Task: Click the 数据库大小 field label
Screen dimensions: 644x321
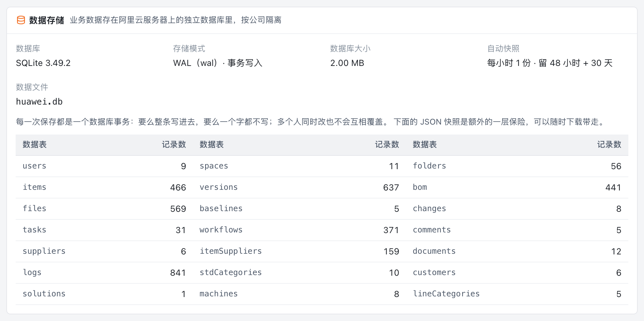Action: click(350, 49)
